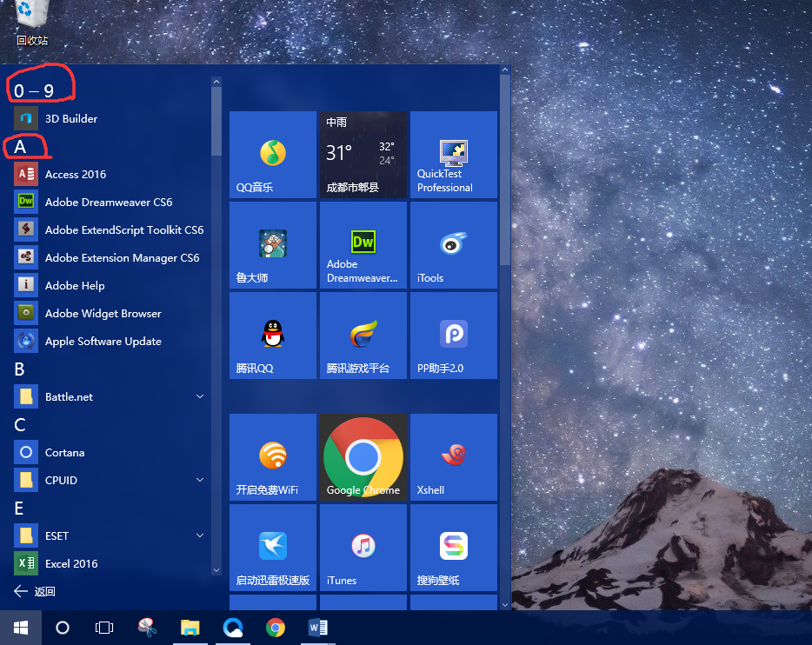
Task: Launch the 鲁大师 tile
Action: point(273,245)
